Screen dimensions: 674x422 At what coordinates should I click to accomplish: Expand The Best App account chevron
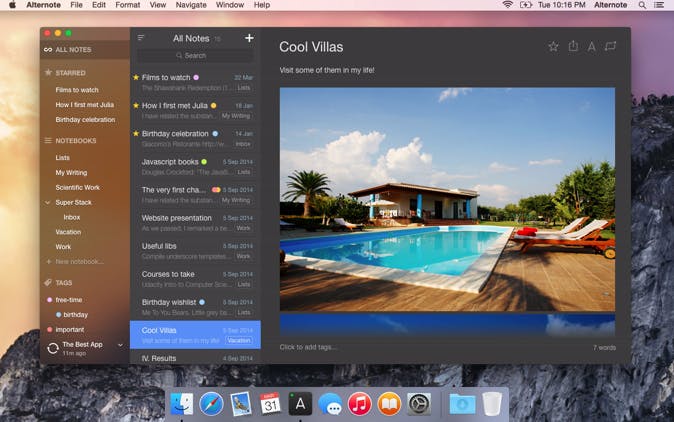click(x=120, y=345)
